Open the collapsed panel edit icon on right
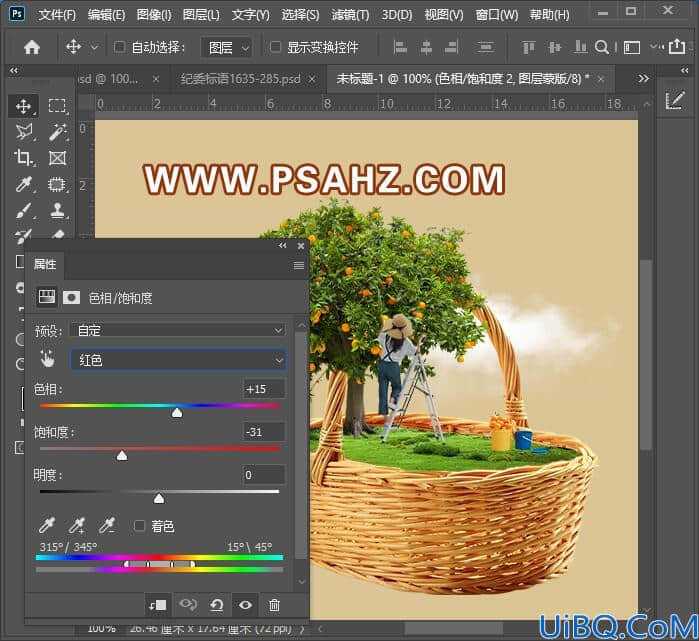Screen dimensions: 699x641 point(674,101)
